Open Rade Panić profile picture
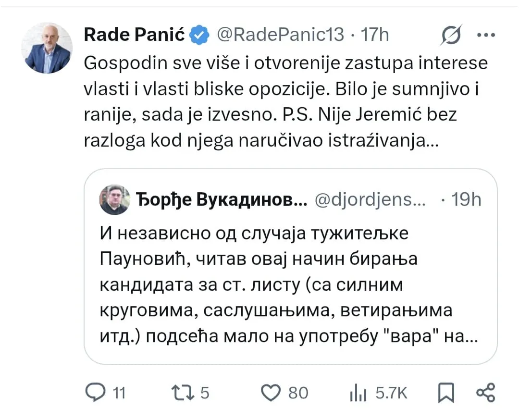 click(x=47, y=48)
